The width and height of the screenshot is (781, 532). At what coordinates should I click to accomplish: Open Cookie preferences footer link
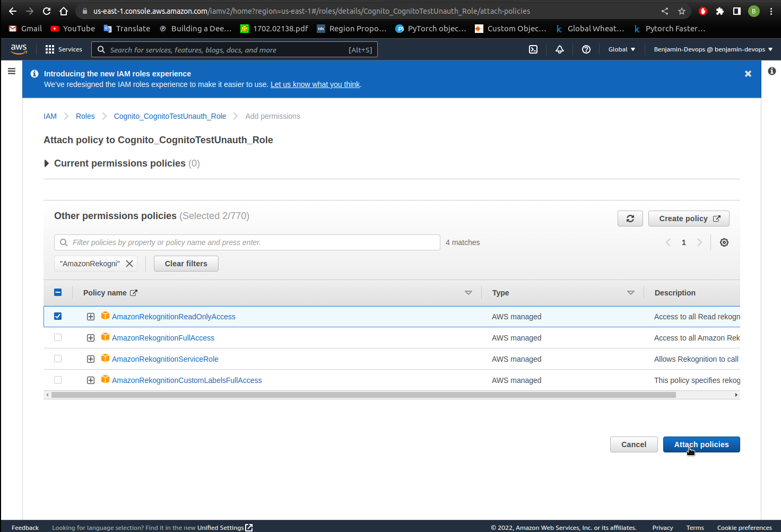tap(744, 528)
